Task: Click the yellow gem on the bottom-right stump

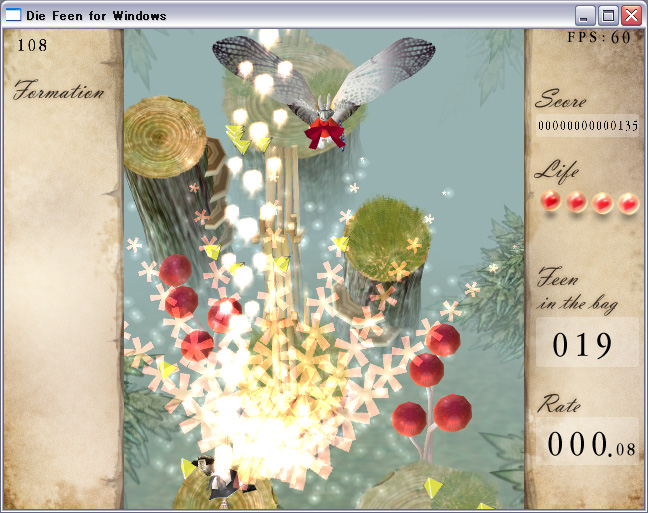Action: coord(432,488)
